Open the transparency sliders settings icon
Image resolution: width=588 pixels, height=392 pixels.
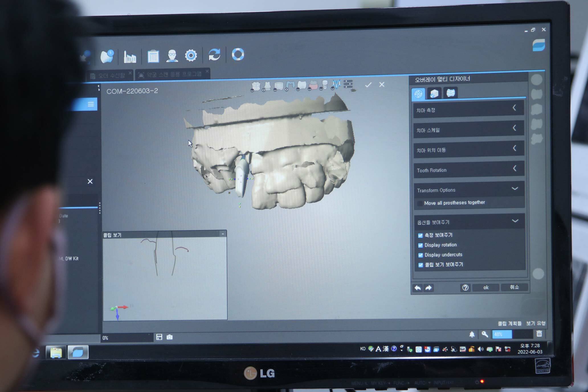tap(348, 84)
